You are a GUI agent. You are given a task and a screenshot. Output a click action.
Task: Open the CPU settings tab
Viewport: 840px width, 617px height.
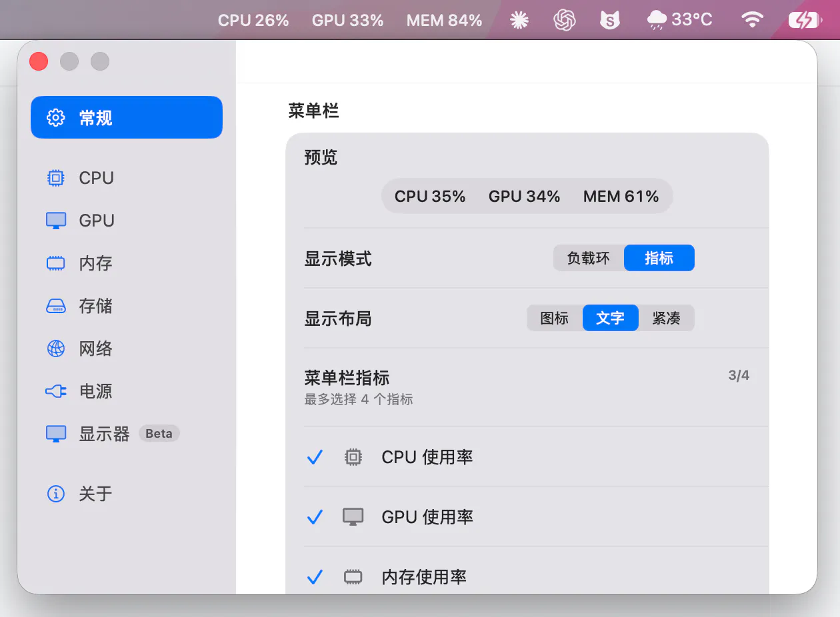(127, 178)
